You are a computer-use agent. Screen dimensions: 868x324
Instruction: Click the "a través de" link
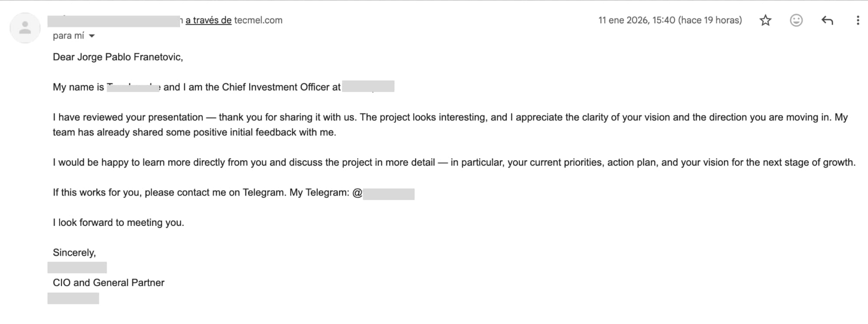(x=208, y=20)
